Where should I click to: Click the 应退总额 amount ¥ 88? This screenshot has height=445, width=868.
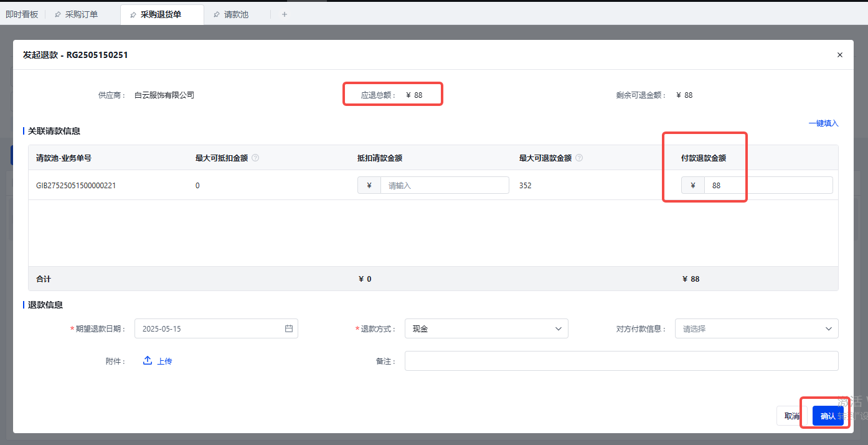pos(414,95)
